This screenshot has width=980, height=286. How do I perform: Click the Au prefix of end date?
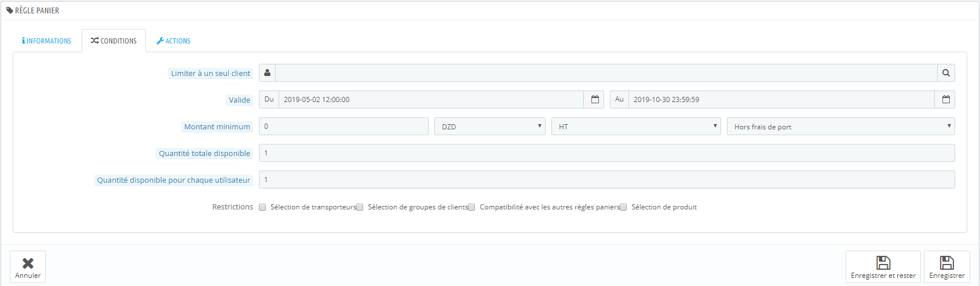[x=619, y=100]
